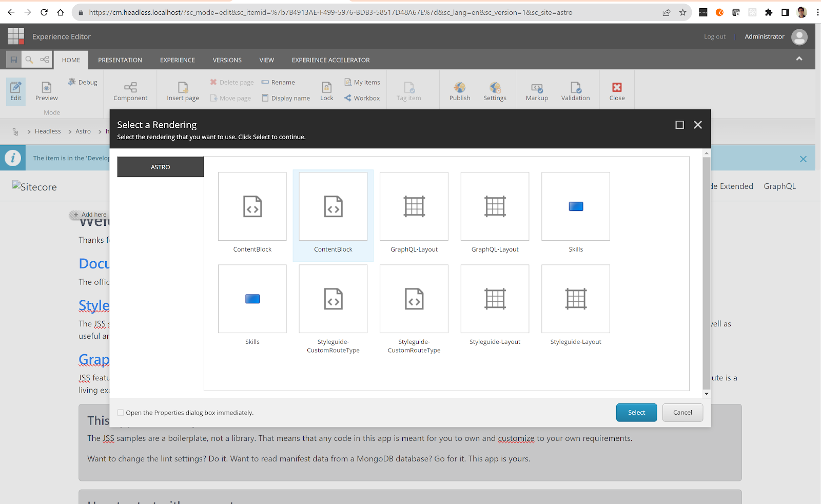Open the EXPERIENCE ribbon tab
Screen dimensions: 821x504
click(x=178, y=60)
